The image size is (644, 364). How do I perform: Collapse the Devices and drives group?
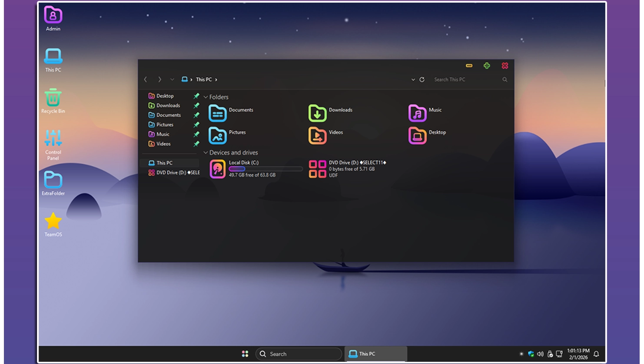(206, 153)
